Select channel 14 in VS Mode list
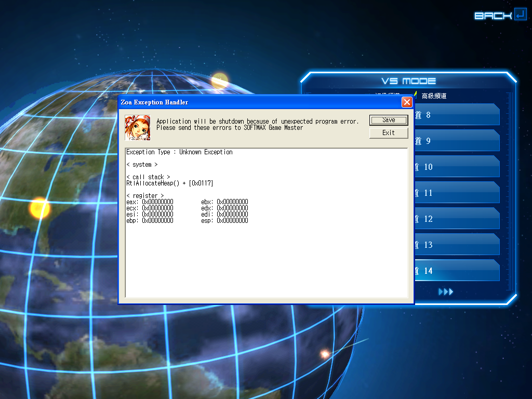Viewport: 532px width, 399px height. point(457,270)
